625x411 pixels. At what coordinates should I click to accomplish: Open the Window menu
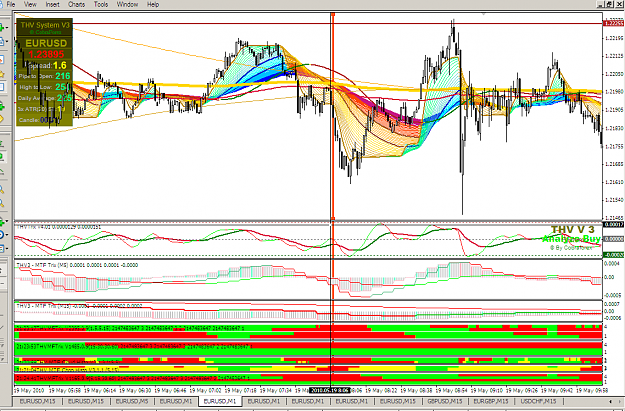coord(127,4)
